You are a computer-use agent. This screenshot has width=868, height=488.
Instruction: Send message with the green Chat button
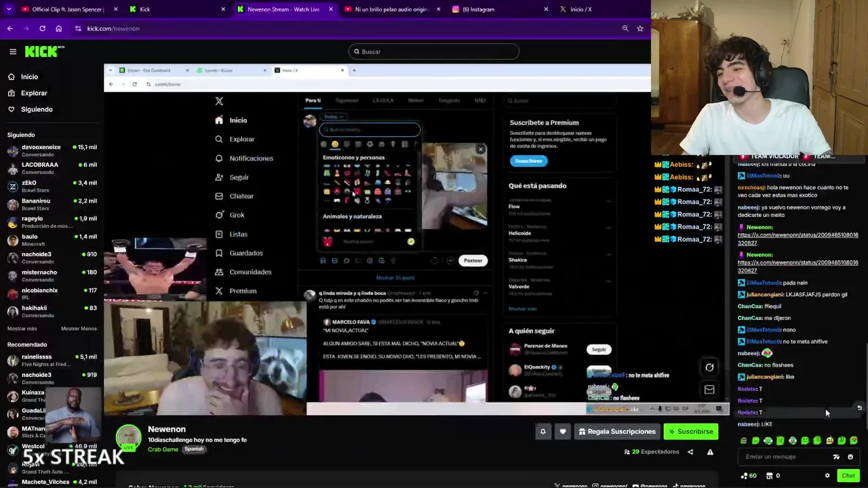(848, 476)
